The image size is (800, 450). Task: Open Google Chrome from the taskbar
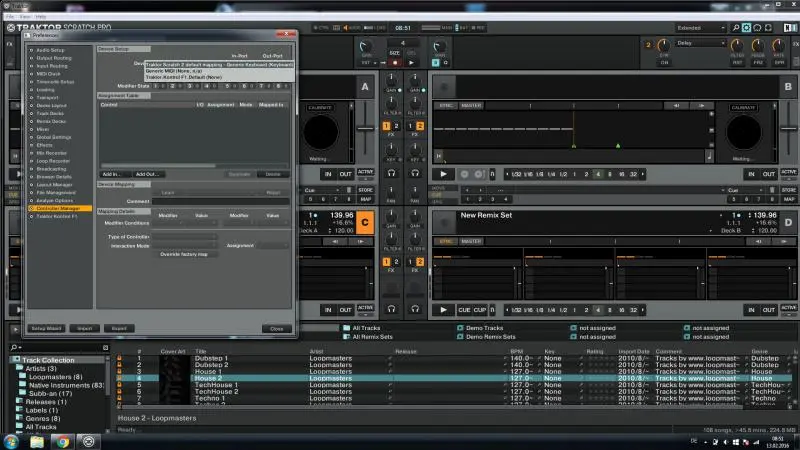(62, 440)
